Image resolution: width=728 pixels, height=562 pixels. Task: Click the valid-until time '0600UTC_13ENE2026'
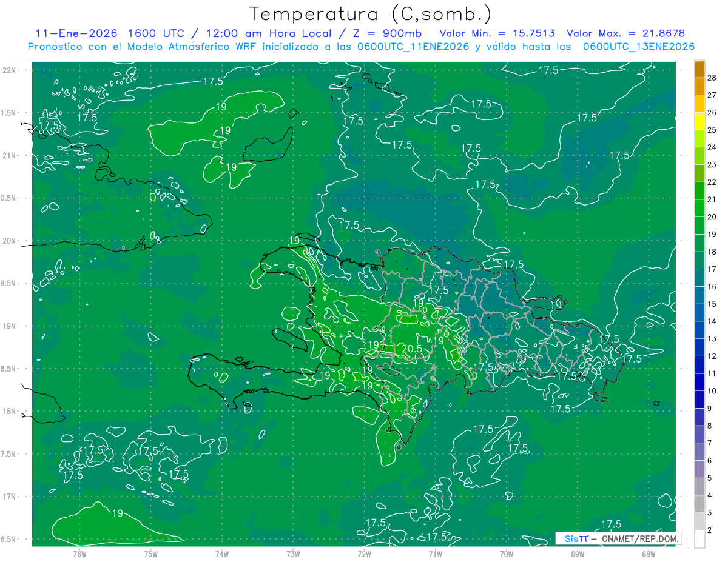tap(639, 47)
